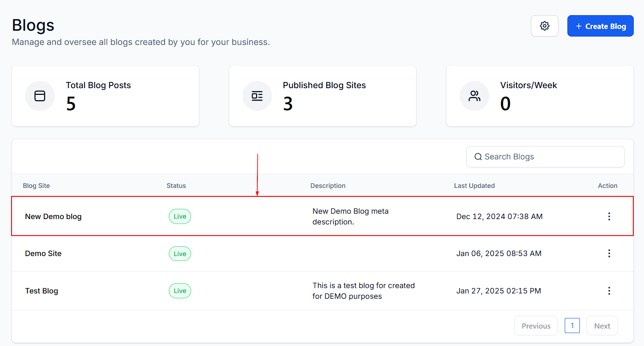Select page 1 in pagination
This screenshot has width=644, height=346.
coord(572,325)
